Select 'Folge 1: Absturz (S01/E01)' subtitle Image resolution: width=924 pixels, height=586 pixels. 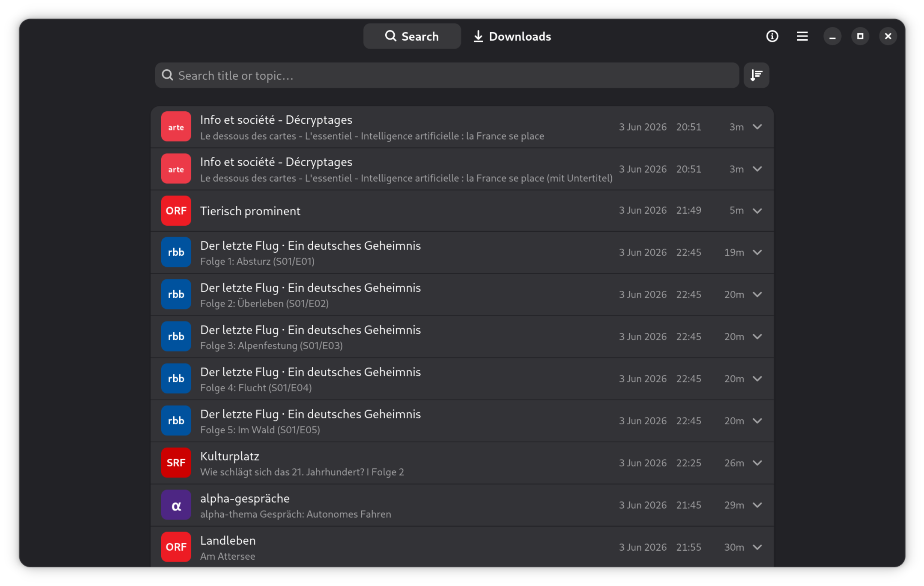click(257, 261)
